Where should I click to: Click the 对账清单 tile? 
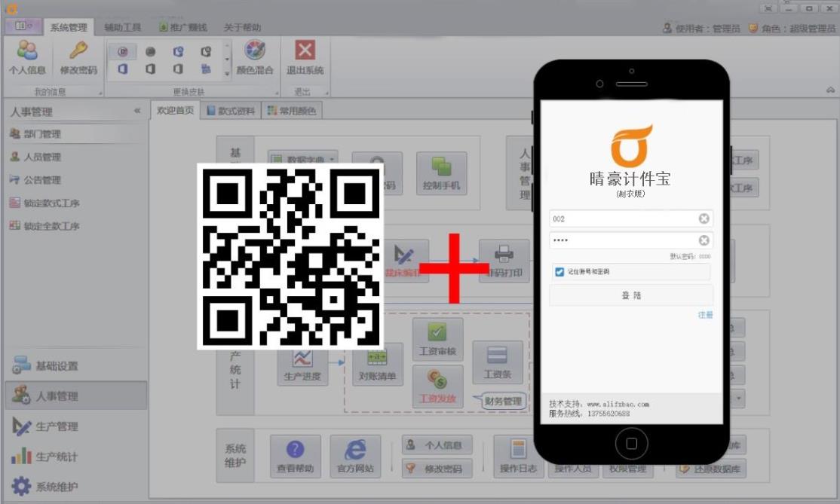pyautogui.click(x=377, y=364)
